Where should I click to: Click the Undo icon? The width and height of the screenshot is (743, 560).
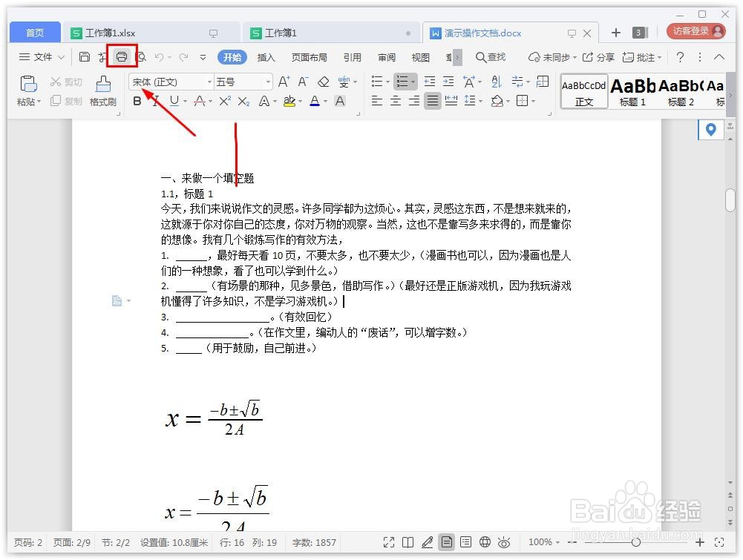[160, 56]
